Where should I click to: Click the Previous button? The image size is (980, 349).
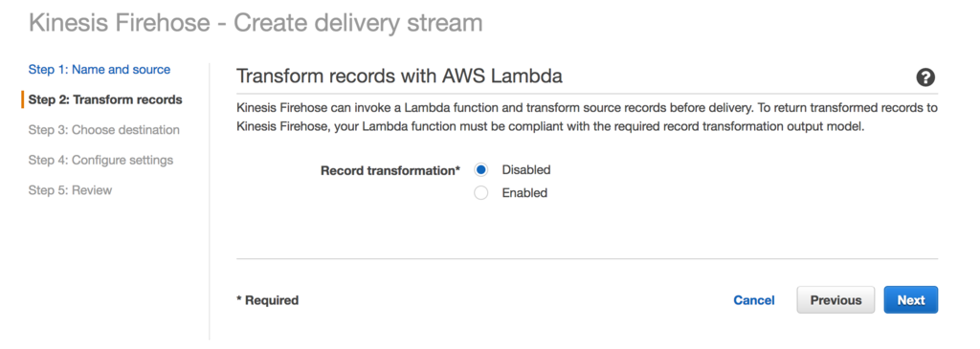tap(835, 300)
